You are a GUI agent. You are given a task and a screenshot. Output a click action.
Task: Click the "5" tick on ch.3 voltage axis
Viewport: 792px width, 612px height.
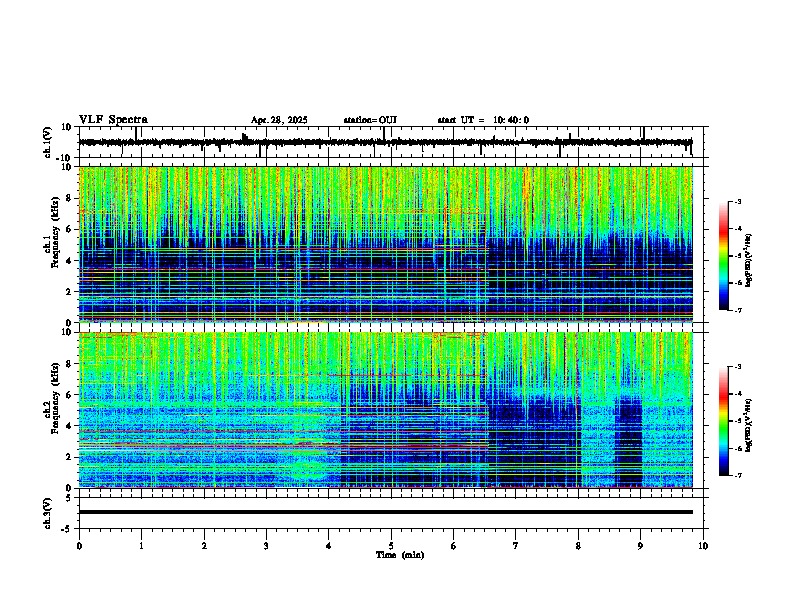pyautogui.click(x=69, y=498)
